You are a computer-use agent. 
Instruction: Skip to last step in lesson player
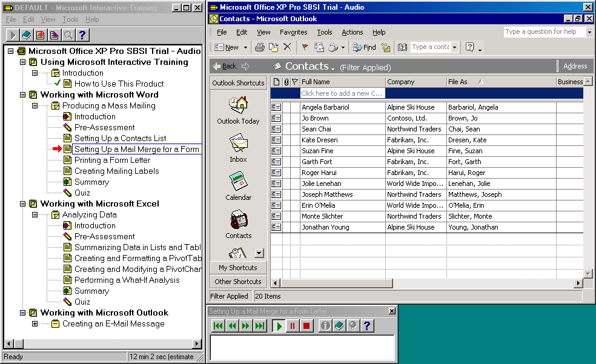click(x=260, y=326)
